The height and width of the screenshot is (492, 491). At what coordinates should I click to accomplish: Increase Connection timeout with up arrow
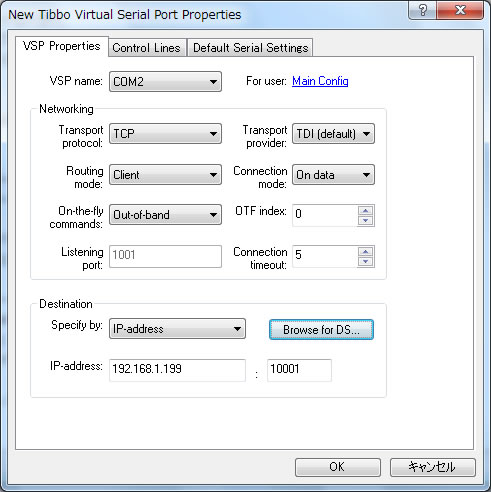pos(366,252)
